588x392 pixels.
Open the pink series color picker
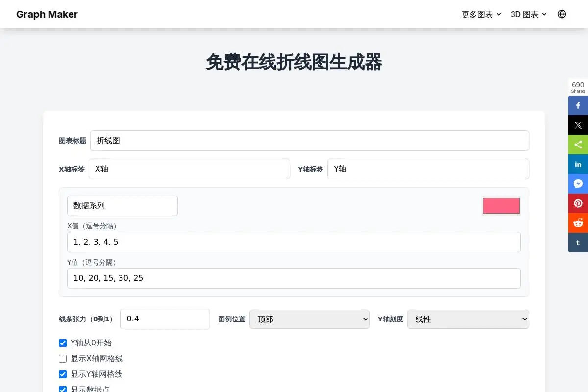[x=501, y=206]
